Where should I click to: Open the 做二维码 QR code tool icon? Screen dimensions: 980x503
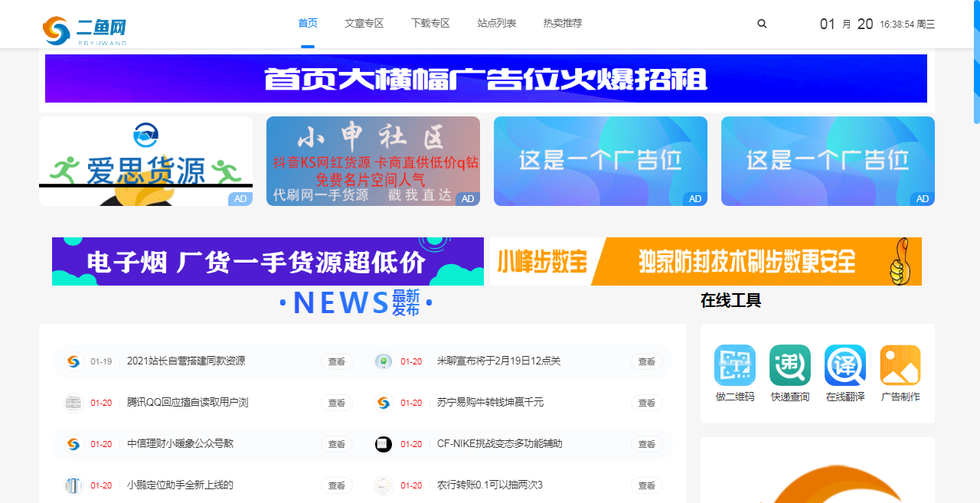pos(735,365)
